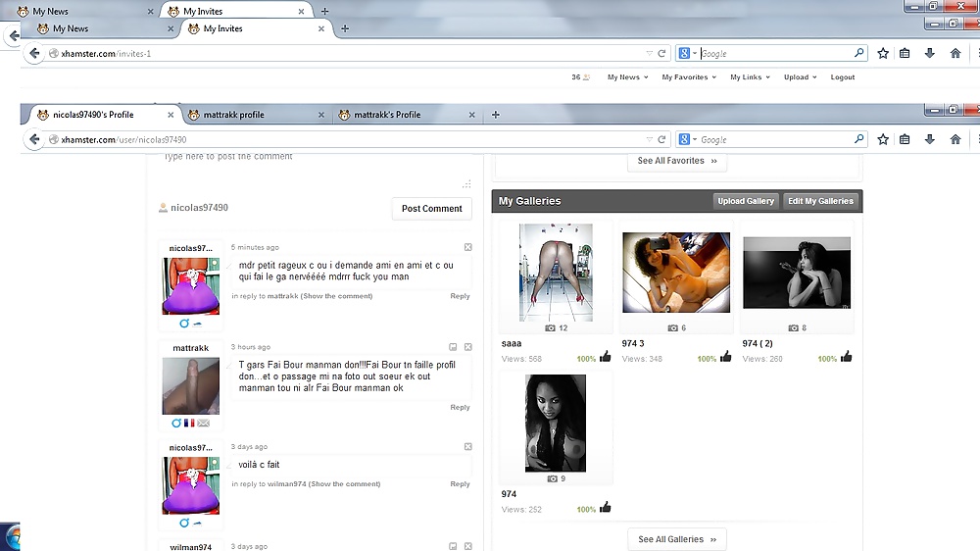The width and height of the screenshot is (980, 551).
Task: Expand the My News dropdown menu
Action: (627, 77)
